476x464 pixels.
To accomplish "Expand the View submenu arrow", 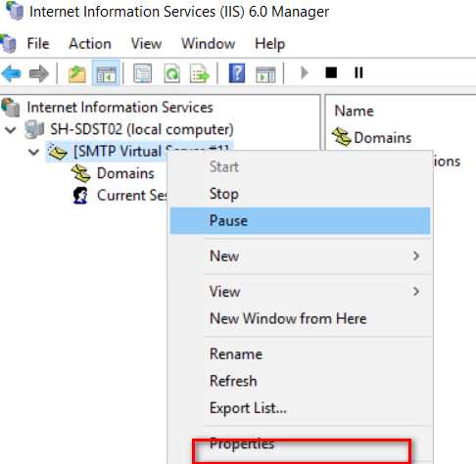I will (416, 291).
